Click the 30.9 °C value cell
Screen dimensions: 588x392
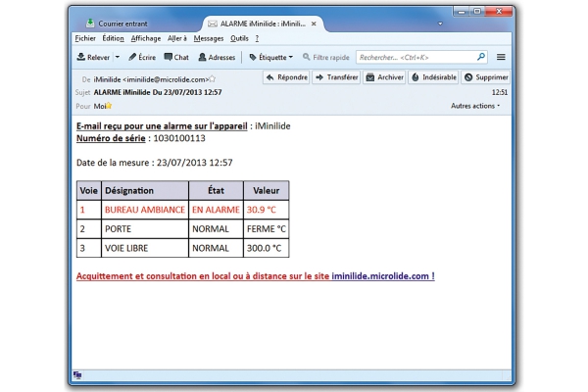267,210
